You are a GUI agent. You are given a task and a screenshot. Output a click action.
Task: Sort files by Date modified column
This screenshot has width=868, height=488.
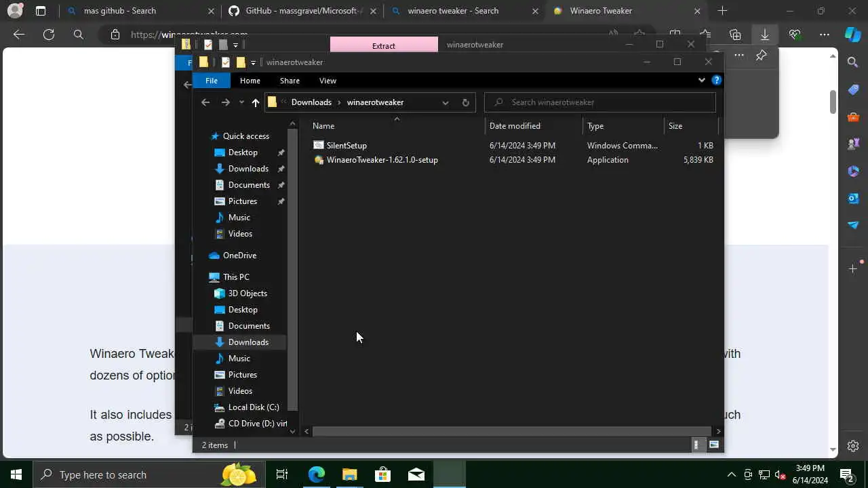pos(534,126)
